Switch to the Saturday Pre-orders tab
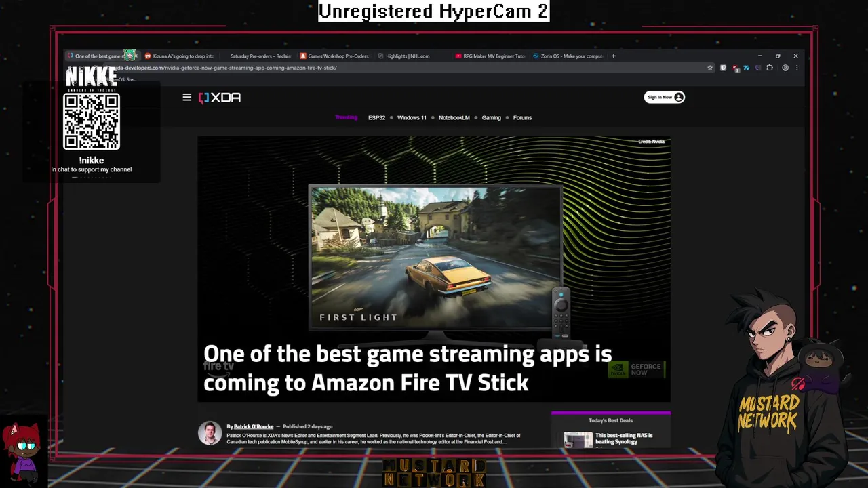 pos(258,56)
